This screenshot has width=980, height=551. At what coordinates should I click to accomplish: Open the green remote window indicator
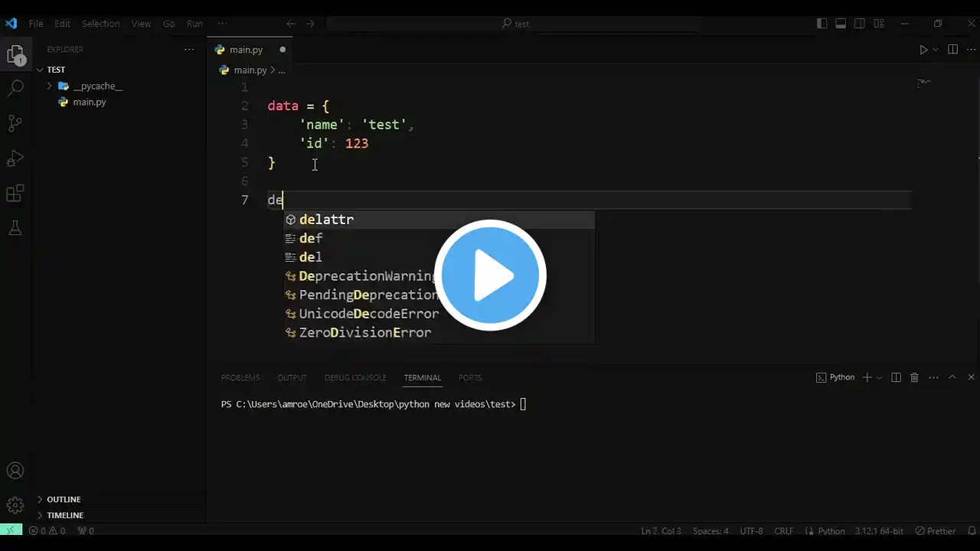click(x=11, y=530)
